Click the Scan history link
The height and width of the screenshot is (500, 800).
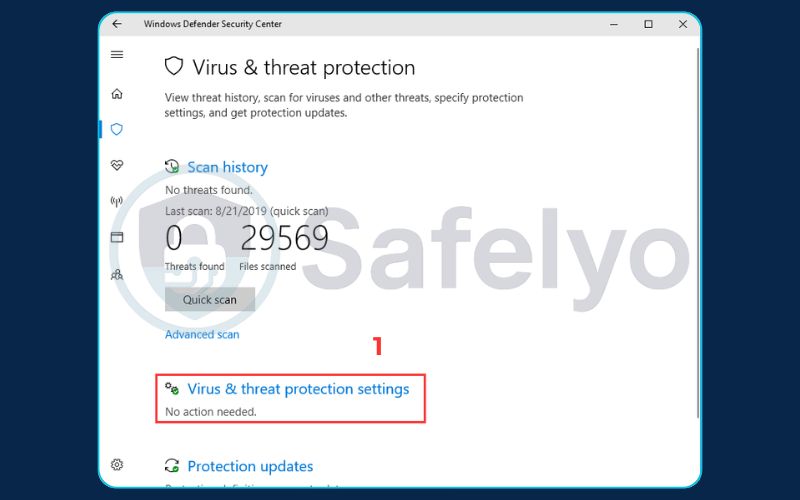click(x=227, y=167)
